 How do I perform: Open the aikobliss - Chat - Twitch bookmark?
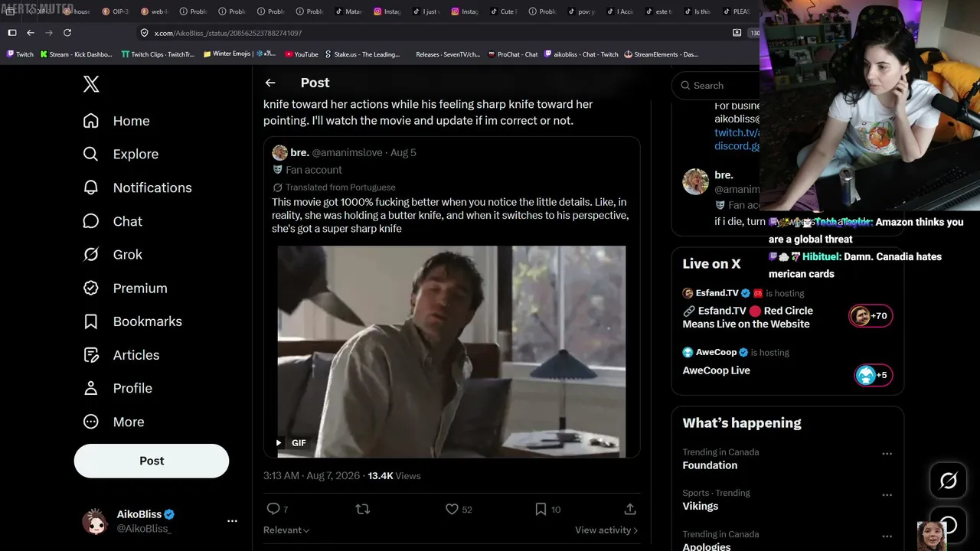(581, 54)
